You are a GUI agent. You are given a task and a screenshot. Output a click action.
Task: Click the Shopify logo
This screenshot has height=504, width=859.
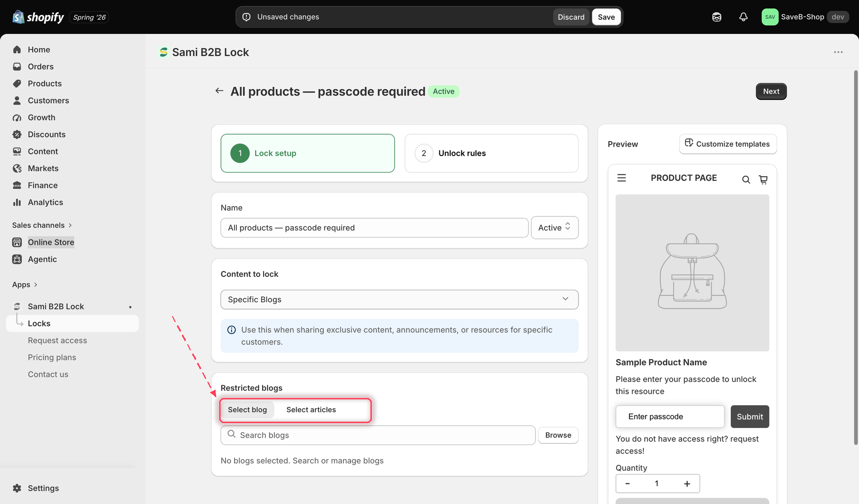coord(38,17)
